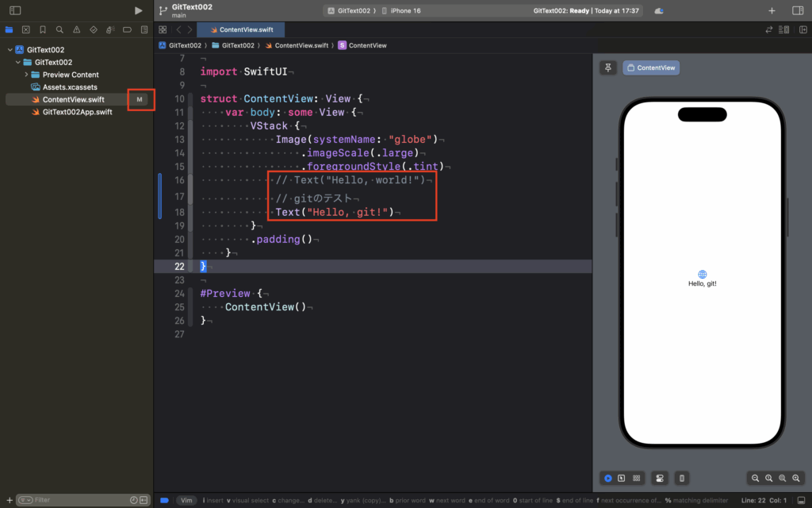Screen dimensions: 812x508
Task: Click the globe image in the preview
Action: coord(703,274)
